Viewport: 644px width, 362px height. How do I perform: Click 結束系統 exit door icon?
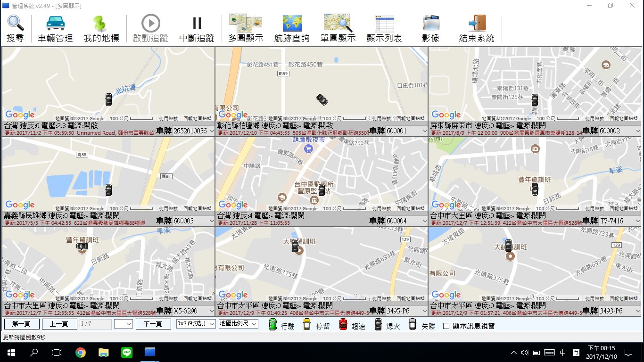pos(477,24)
